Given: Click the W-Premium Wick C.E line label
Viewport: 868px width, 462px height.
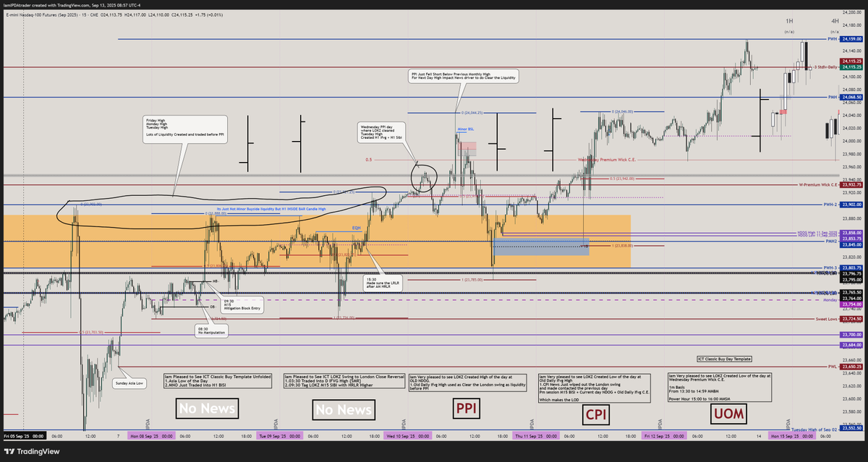Looking at the screenshot, I should (x=818, y=184).
